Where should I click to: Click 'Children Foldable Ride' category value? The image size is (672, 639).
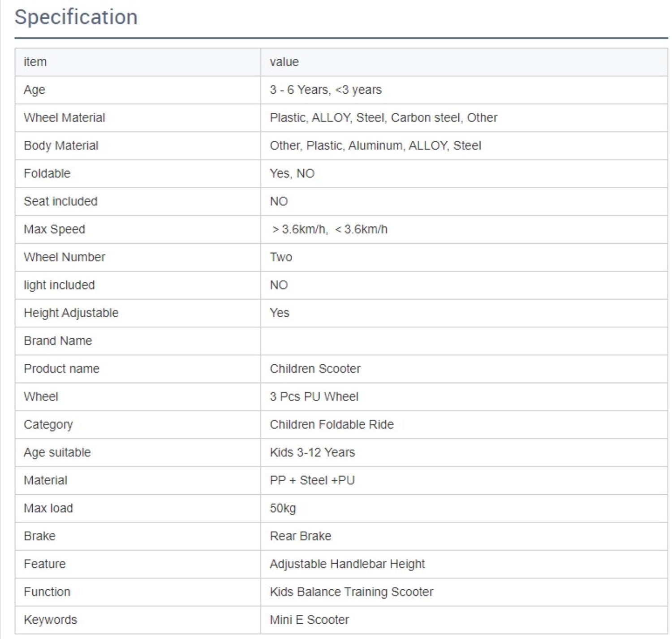tap(332, 424)
